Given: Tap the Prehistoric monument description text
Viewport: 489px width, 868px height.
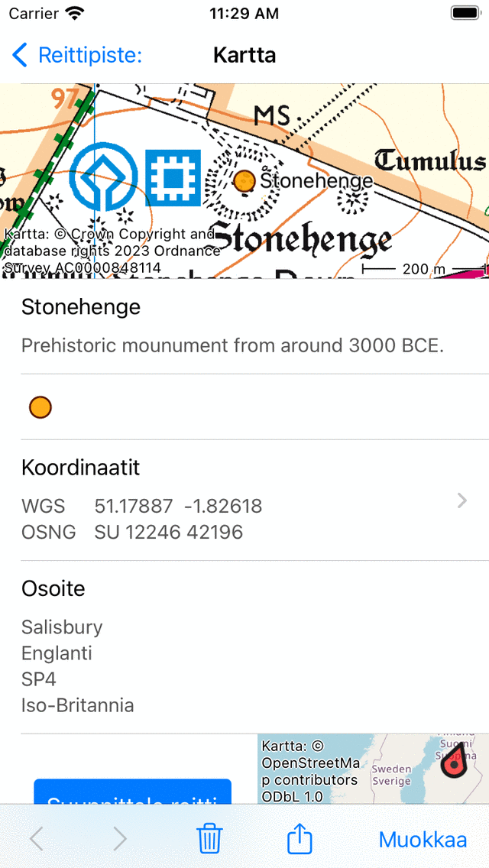Looking at the screenshot, I should click(232, 345).
